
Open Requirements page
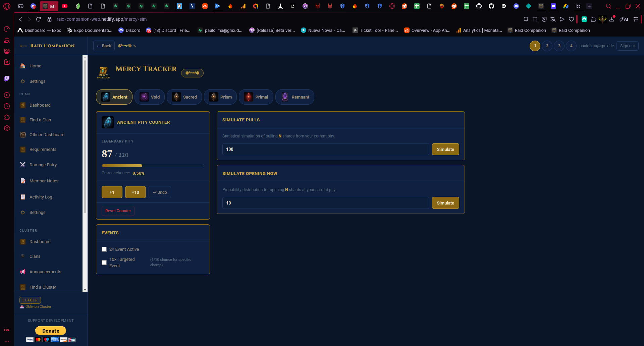point(43,150)
